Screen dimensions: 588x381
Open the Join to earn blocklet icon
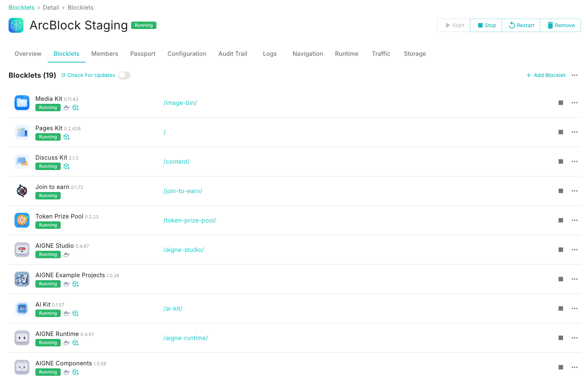tap(22, 191)
